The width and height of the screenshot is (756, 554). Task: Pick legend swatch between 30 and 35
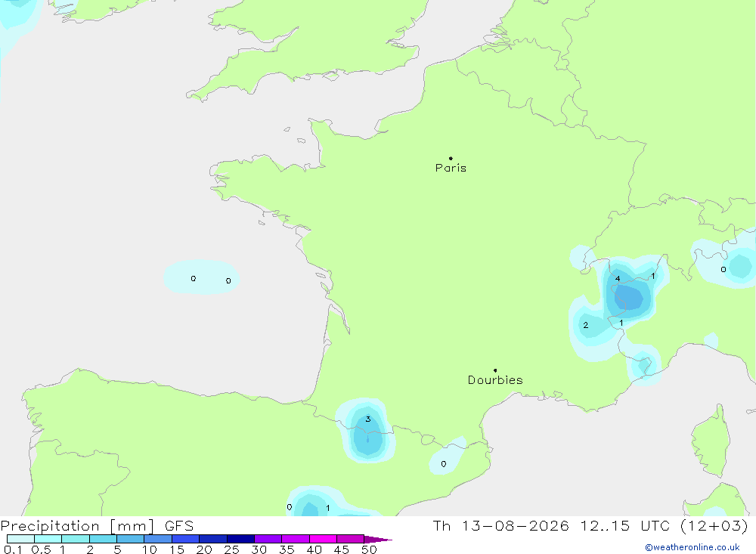(x=268, y=539)
